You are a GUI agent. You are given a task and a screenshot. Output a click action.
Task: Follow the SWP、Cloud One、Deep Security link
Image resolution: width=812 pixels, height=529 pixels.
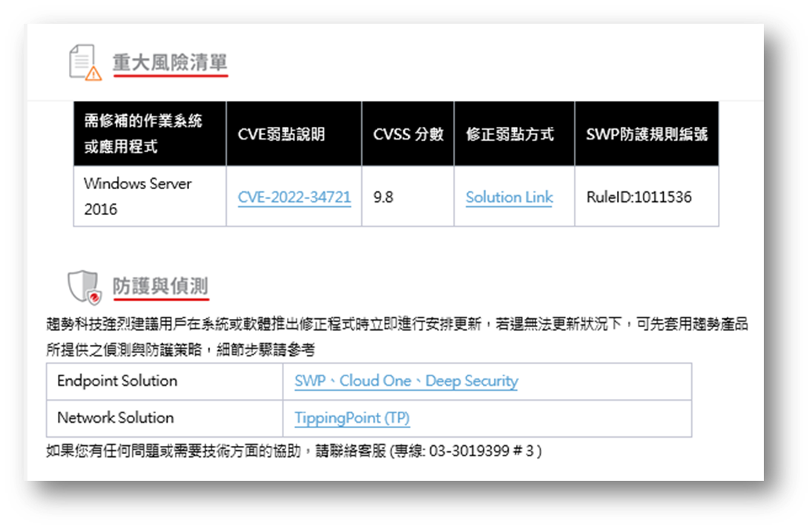(406, 381)
